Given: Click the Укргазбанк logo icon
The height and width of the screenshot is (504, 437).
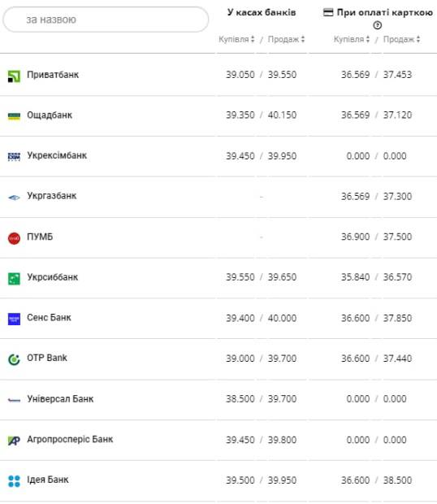Looking at the screenshot, I should coord(14,198).
